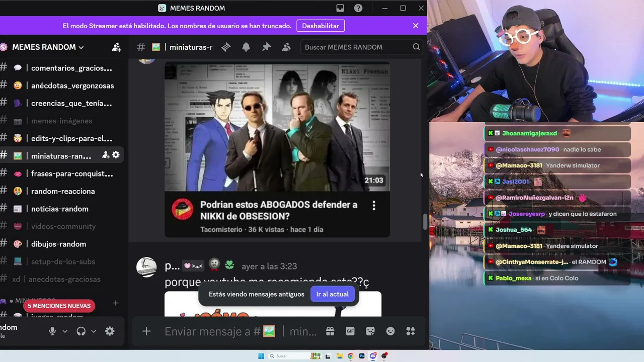Toggle the member list icon
This screenshot has width=644, height=362.
pyautogui.click(x=286, y=47)
